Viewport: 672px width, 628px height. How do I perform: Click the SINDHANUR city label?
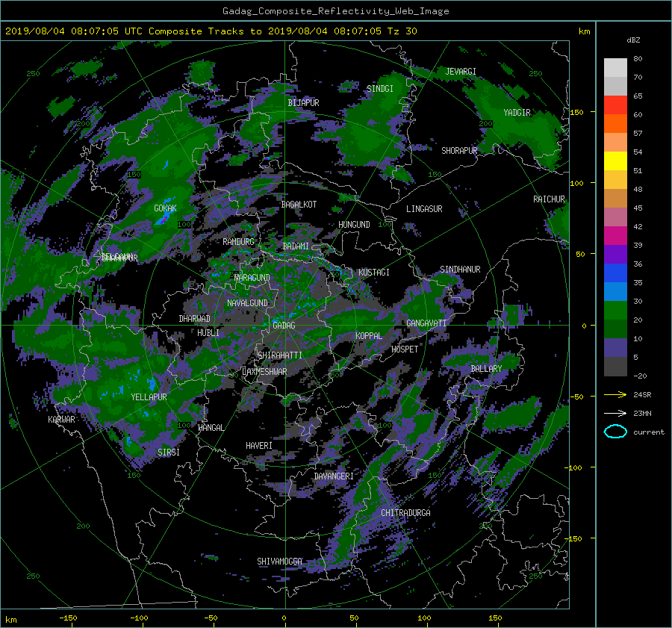(460, 270)
